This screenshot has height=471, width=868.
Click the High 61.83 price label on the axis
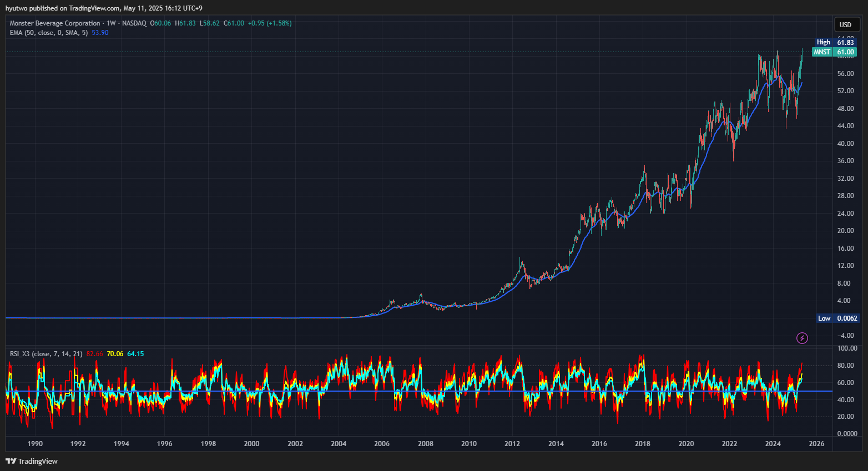click(836, 42)
